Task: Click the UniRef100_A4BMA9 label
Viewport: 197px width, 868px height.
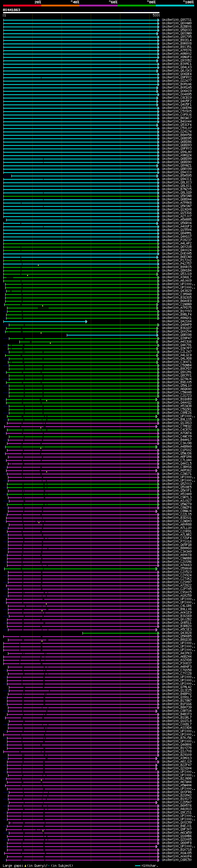Action: [177, 447]
